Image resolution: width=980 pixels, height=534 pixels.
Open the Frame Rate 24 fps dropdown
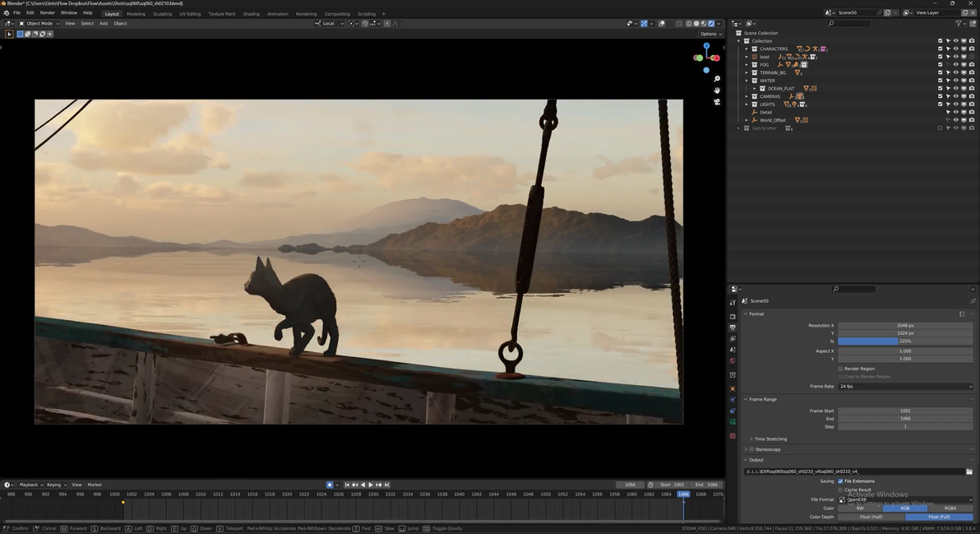[x=904, y=386]
